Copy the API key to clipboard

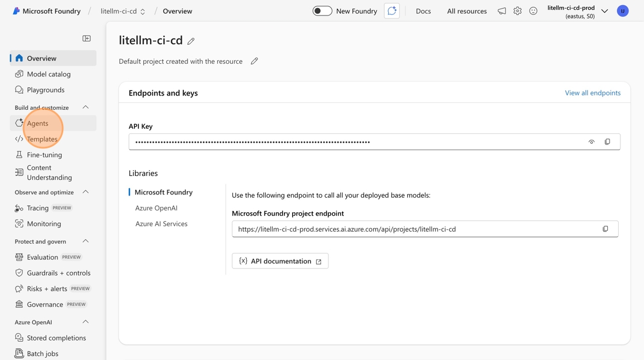pyautogui.click(x=607, y=142)
